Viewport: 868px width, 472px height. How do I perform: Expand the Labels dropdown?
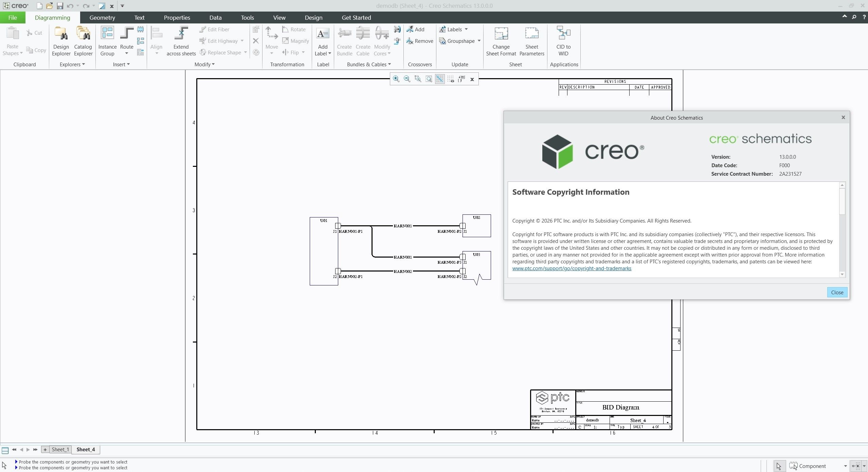pos(466,29)
